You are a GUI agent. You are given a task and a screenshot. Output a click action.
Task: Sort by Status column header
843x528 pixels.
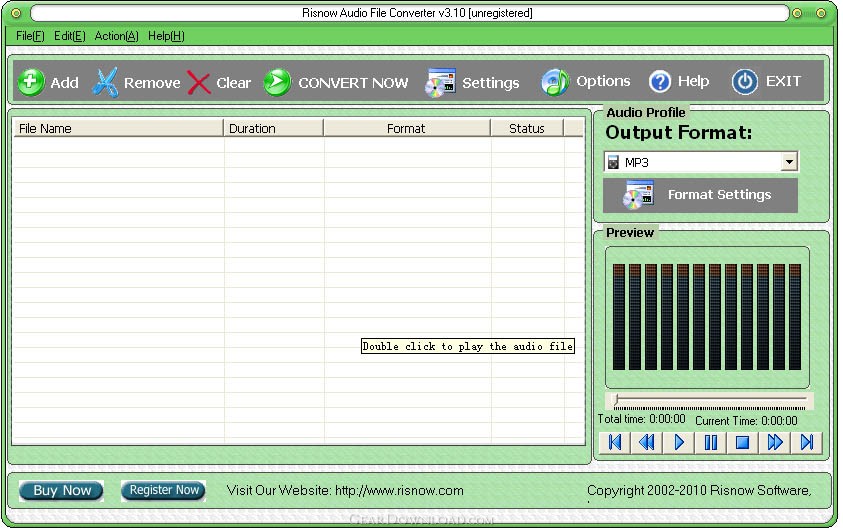527,129
